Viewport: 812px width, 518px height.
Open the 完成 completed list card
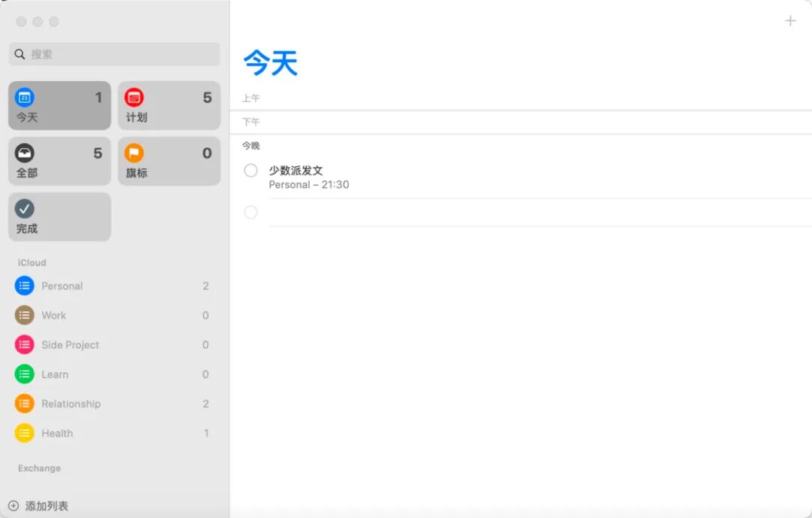click(x=59, y=217)
